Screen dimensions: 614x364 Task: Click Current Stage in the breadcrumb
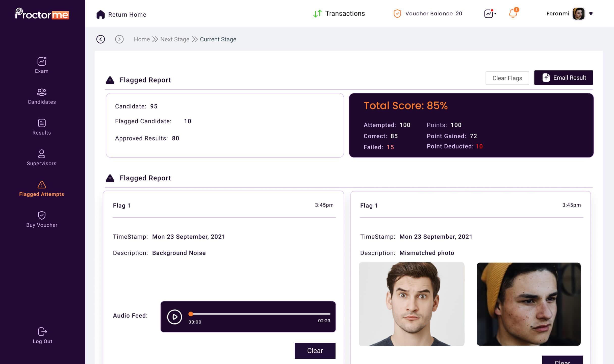[218, 39]
